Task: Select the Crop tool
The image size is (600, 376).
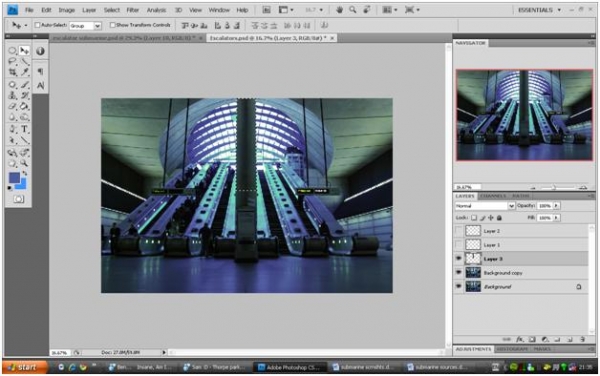Action: (12, 72)
